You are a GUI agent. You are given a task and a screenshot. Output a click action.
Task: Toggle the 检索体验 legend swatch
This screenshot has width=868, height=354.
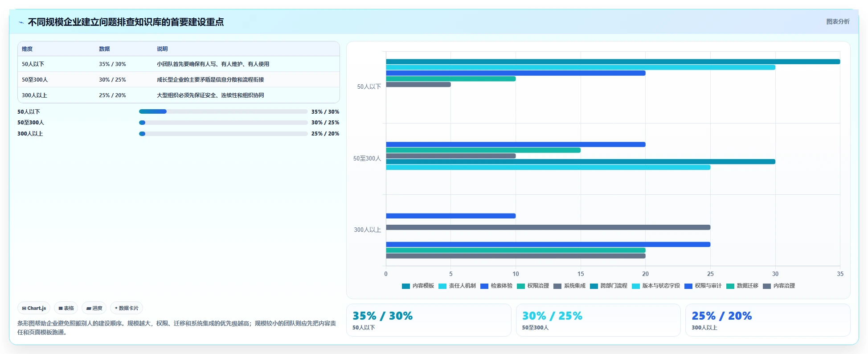coord(484,286)
